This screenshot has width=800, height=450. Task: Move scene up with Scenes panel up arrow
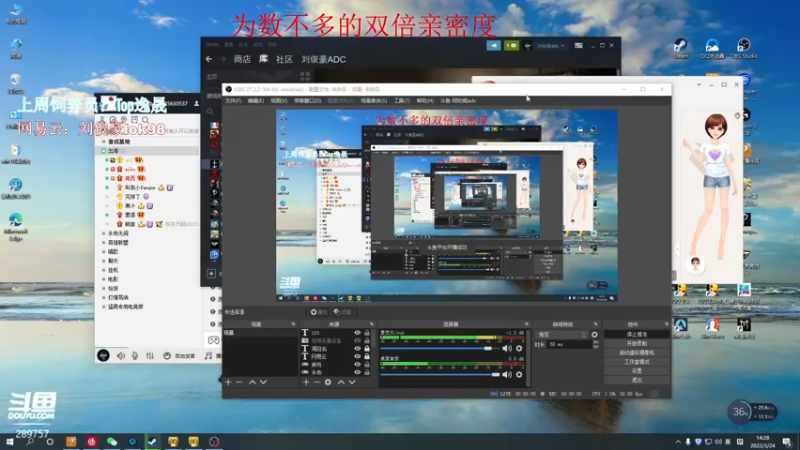pyautogui.click(x=252, y=382)
